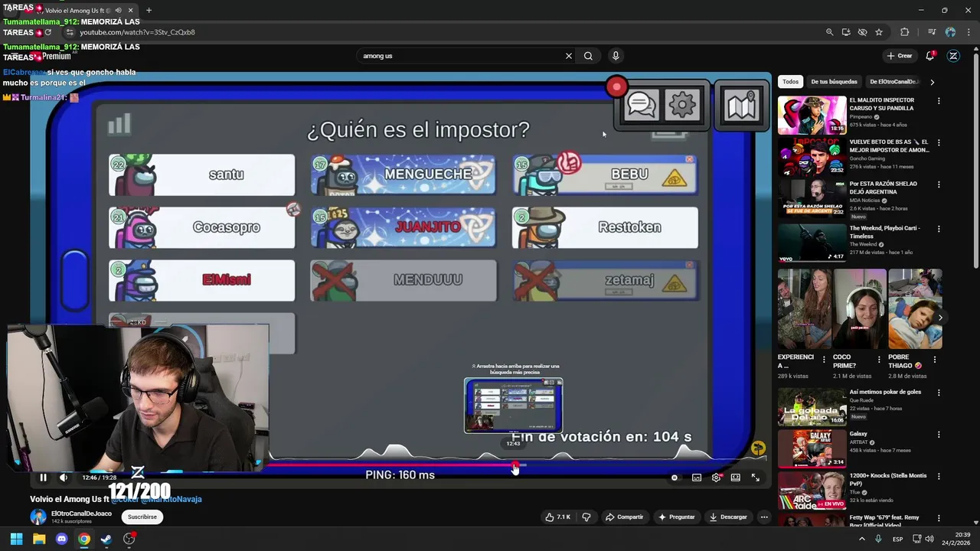Show next Shorts with the shelf arrow
The height and width of the screenshot is (551, 980).
[940, 318]
